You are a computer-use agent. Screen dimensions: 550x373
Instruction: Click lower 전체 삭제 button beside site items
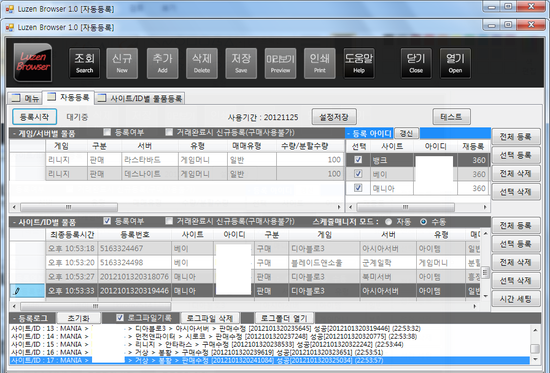tap(516, 262)
